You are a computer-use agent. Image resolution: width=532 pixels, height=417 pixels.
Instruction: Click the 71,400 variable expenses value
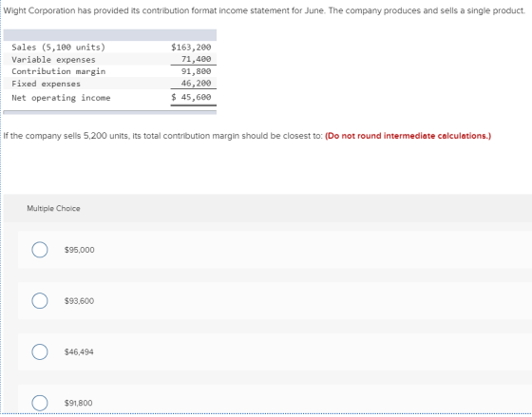[196, 59]
